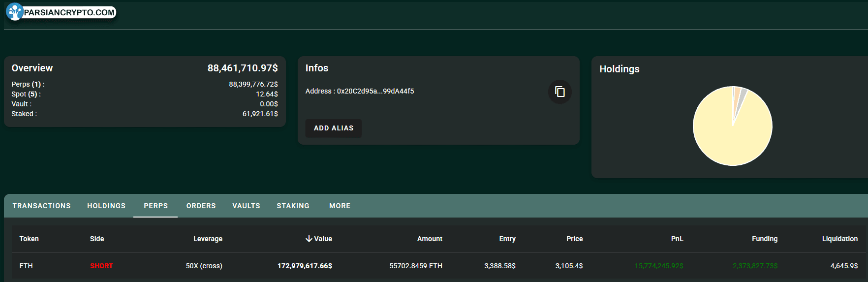
Task: Click the 12.64$ spot value
Action: point(267,94)
